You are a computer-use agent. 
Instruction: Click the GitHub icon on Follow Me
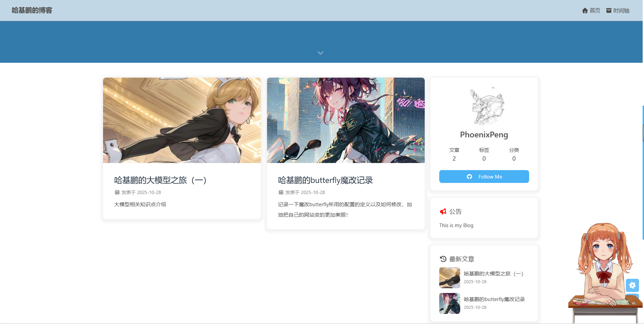pos(469,177)
